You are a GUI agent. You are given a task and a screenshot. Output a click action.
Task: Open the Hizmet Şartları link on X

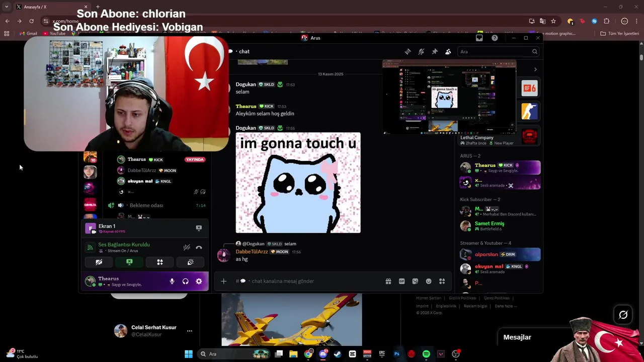pyautogui.click(x=429, y=298)
